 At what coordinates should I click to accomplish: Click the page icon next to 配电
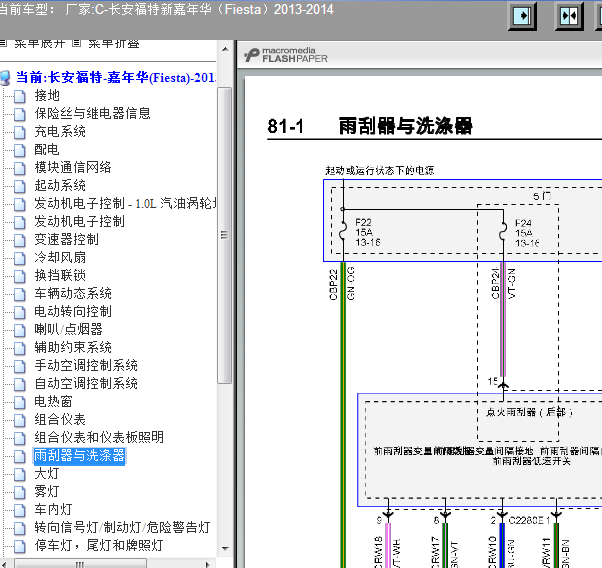(20, 150)
